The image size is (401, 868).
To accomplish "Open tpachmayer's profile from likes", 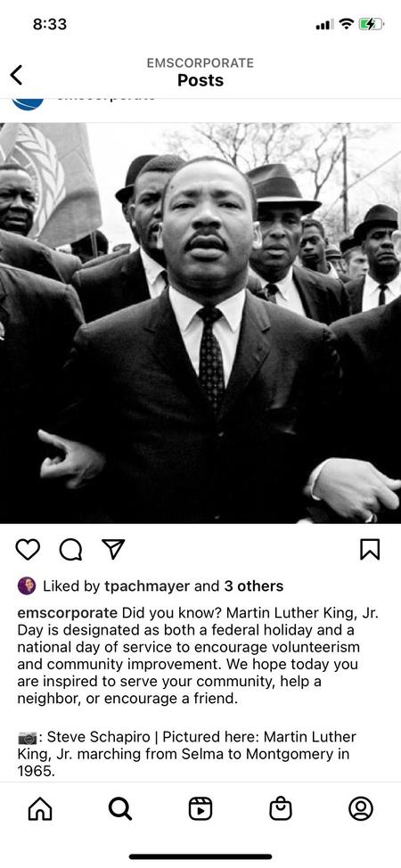I will coord(147,586).
